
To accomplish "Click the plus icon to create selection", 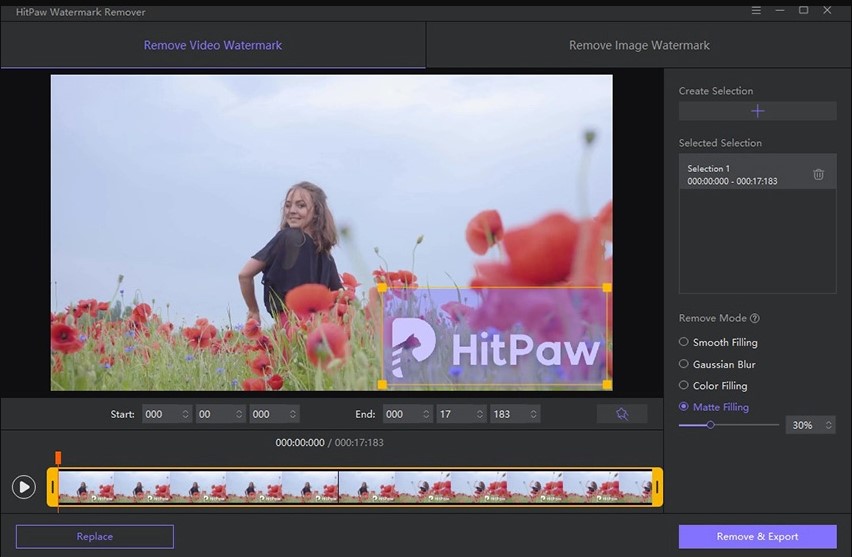I will (x=757, y=111).
